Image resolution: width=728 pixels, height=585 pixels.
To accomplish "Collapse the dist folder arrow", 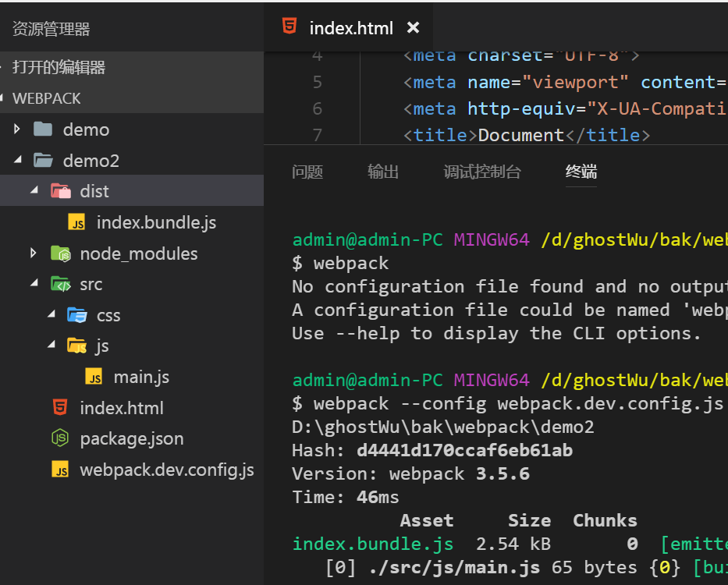I will (35, 190).
